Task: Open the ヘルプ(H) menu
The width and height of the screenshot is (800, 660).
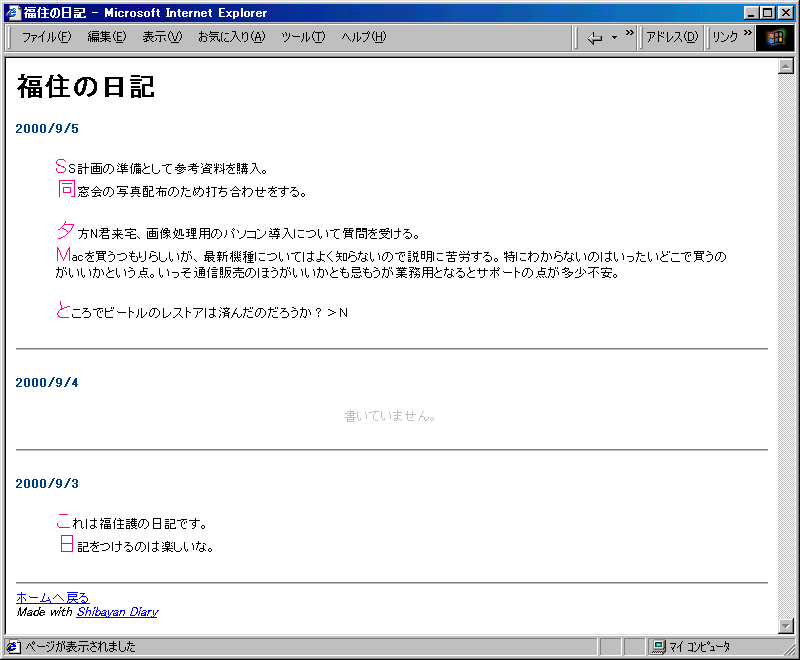Action: coord(363,37)
